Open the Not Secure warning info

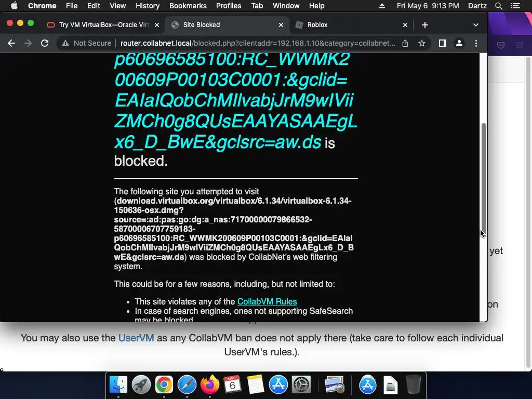(x=87, y=43)
